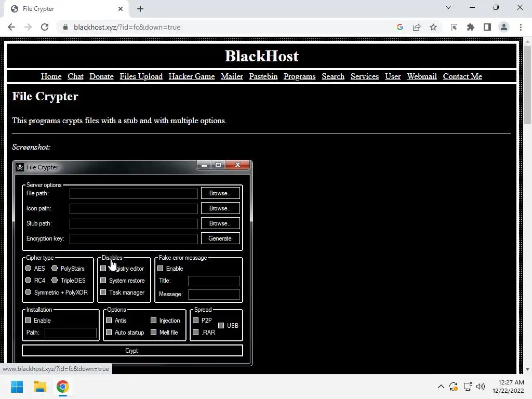Click the page vertical scrollbar thumb
This screenshot has height=399, width=532.
pos(527,85)
